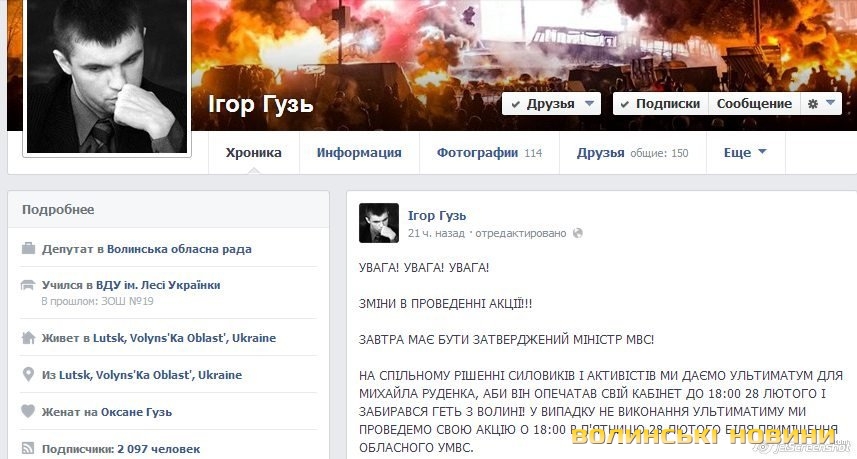
Task: Open Волинська обласна рада link
Action: pyautogui.click(x=179, y=249)
